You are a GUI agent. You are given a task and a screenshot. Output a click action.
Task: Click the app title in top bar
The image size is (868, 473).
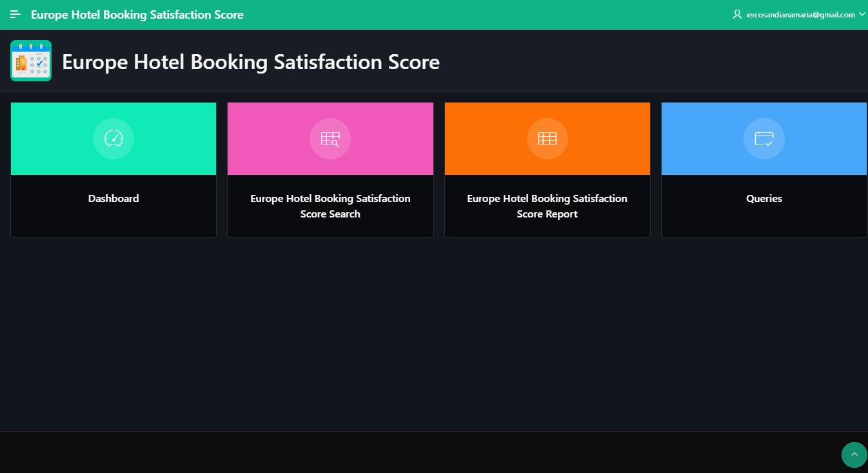coord(137,14)
